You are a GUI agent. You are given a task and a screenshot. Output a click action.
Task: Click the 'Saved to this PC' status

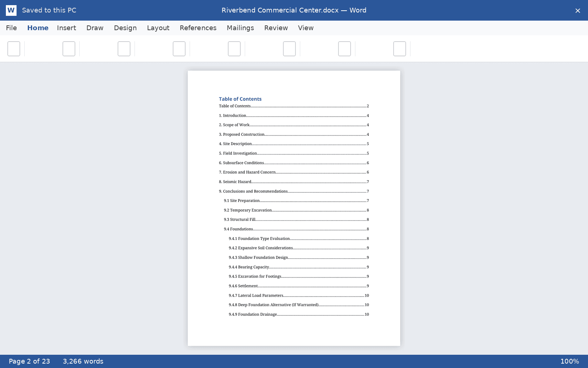click(49, 10)
